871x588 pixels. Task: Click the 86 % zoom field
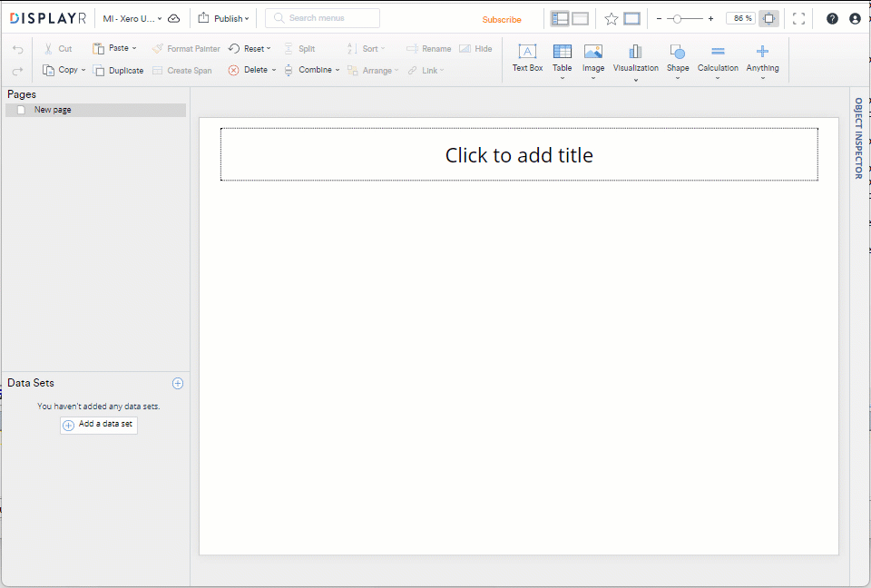click(x=741, y=18)
